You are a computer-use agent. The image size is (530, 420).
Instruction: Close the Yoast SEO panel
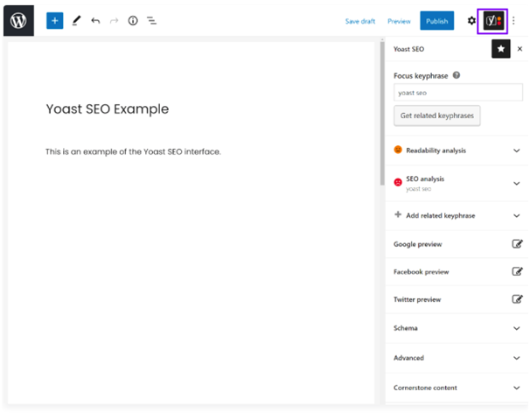point(520,49)
